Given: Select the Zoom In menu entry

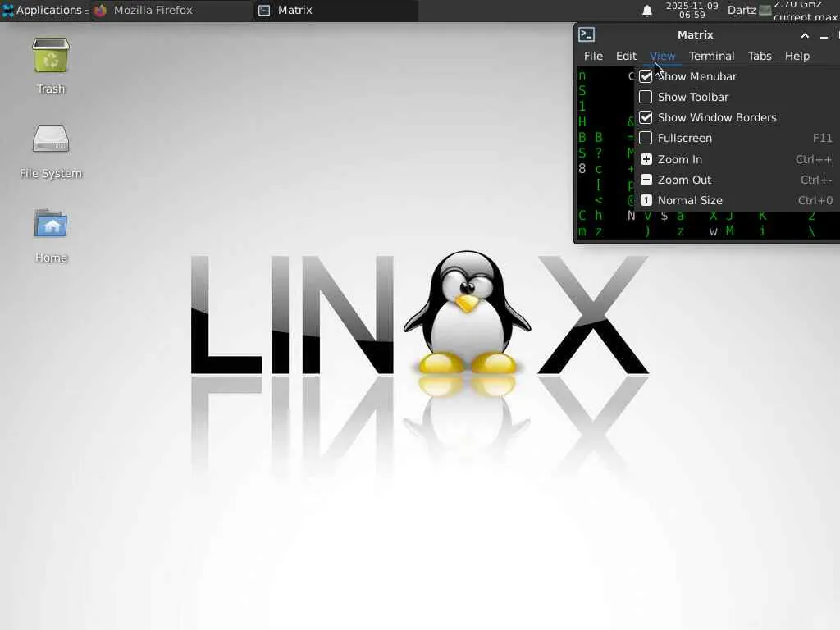Looking at the screenshot, I should click(x=737, y=159).
